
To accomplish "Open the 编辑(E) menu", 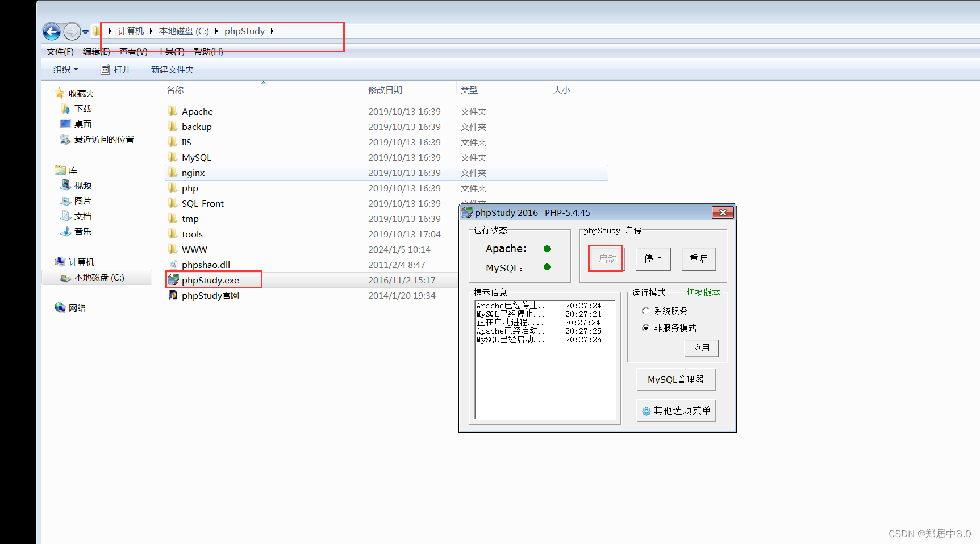I will [97, 52].
